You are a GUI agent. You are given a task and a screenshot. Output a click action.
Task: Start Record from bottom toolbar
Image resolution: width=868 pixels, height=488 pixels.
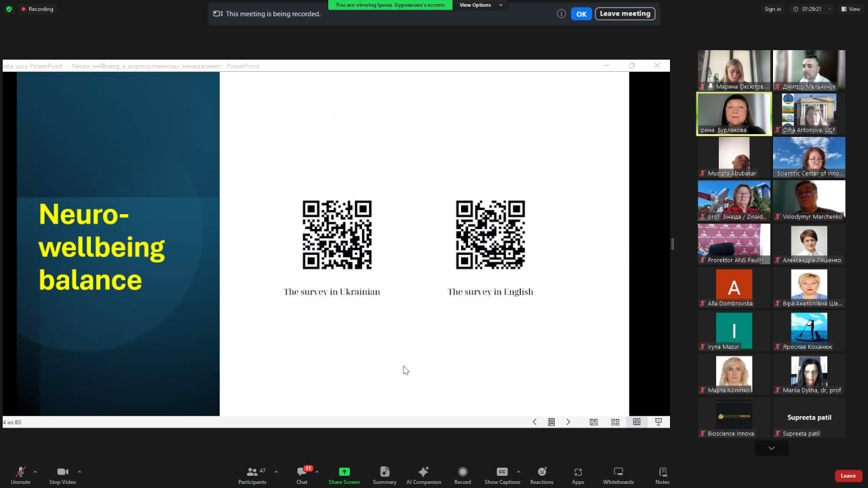(x=462, y=475)
